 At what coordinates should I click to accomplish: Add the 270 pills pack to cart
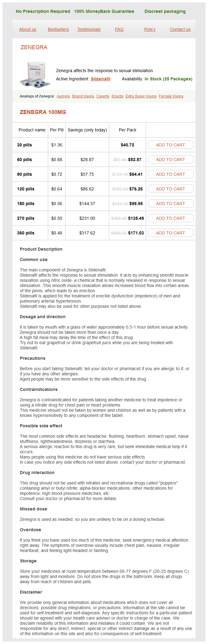click(170, 218)
